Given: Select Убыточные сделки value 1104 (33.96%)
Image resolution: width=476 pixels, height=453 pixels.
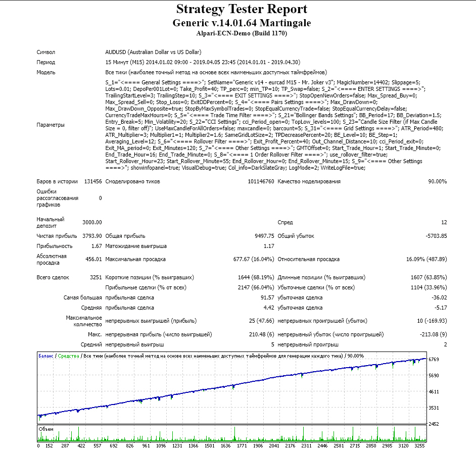Looking at the screenshot, I should [429, 287].
